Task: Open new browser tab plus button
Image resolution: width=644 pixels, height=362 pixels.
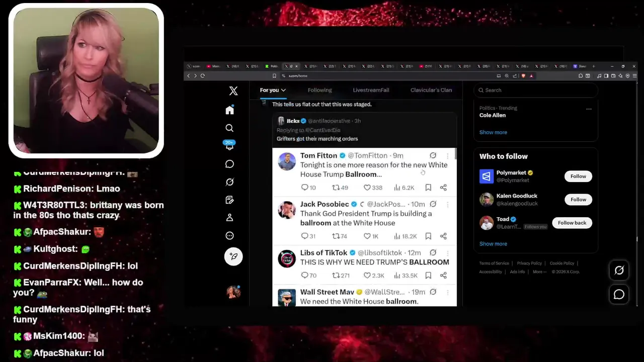Action: tap(594, 66)
